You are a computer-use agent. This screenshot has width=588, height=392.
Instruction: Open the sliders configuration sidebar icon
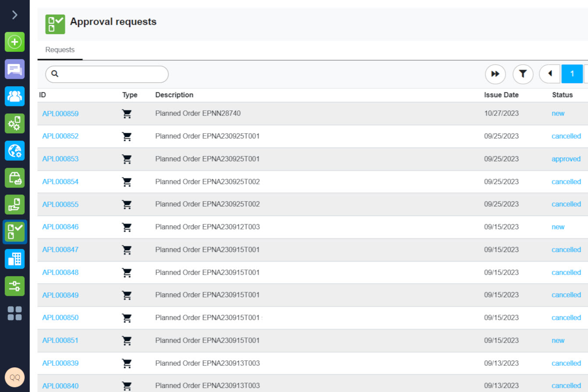click(14, 286)
